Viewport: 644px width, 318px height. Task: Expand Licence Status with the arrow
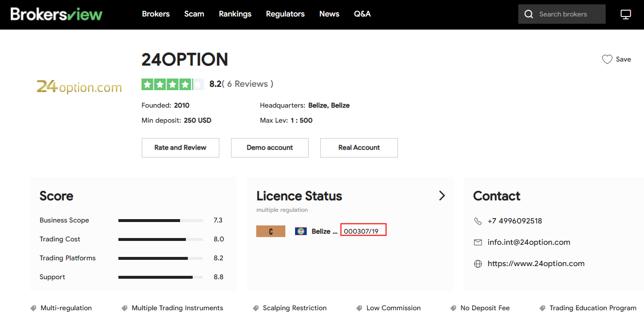442,196
